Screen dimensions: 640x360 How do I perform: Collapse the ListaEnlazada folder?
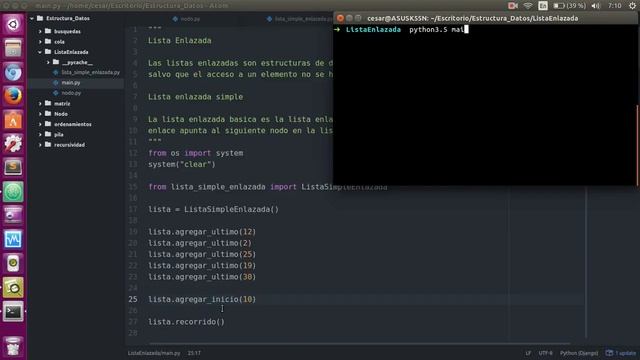pos(40,52)
